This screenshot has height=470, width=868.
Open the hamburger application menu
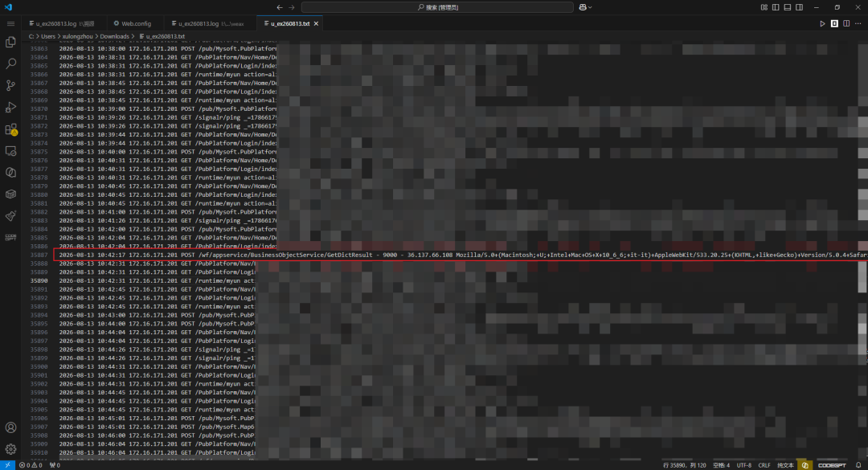coord(10,24)
